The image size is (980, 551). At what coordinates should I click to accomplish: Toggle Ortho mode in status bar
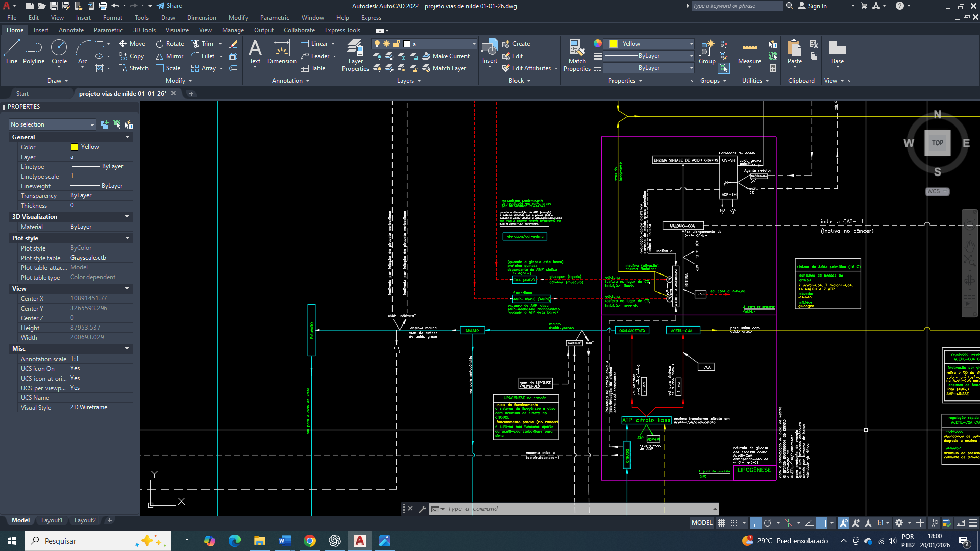pos(756,523)
